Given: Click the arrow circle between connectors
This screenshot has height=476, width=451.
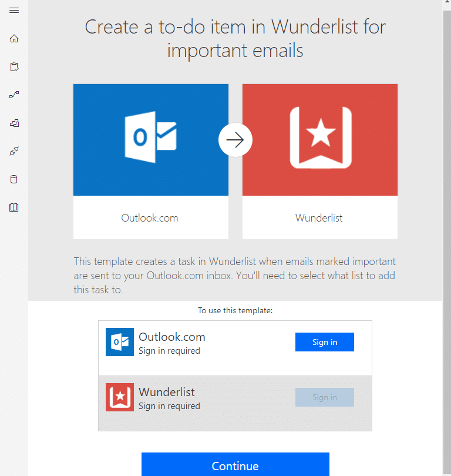Looking at the screenshot, I should (235, 140).
